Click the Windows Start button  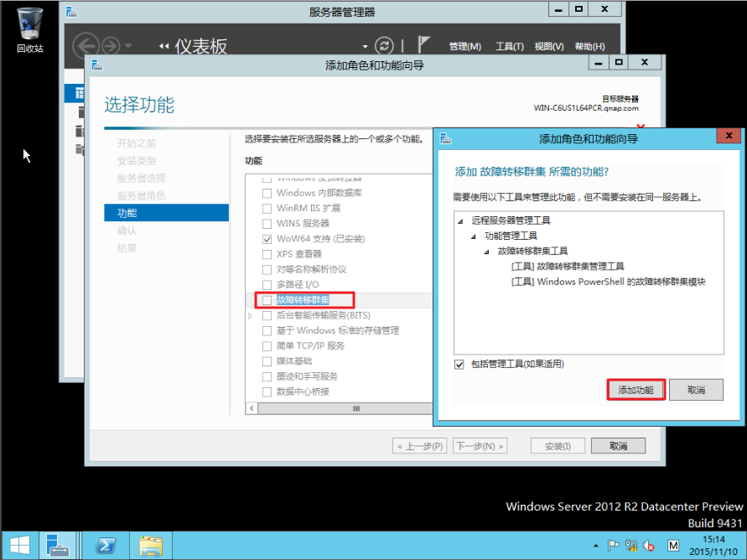coord(19,546)
